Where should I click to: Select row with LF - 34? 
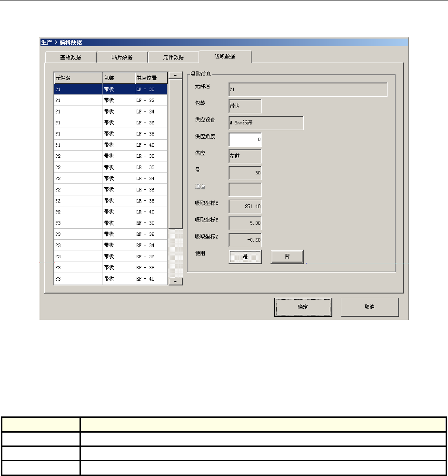[111, 111]
